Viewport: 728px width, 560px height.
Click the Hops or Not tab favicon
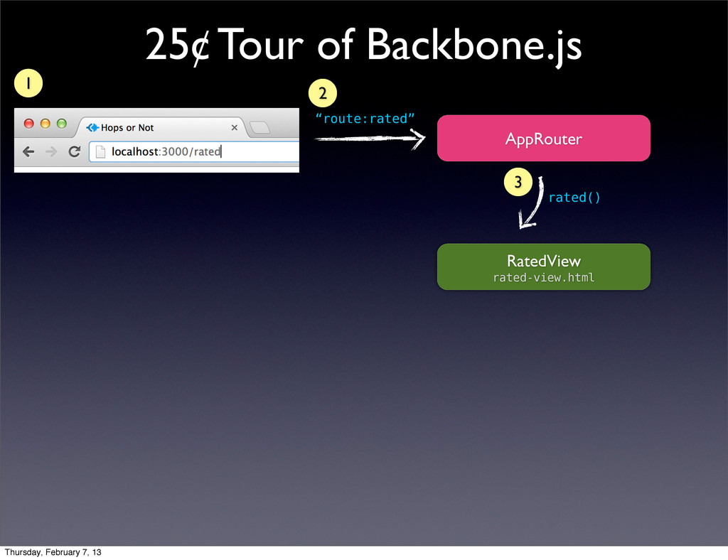(92, 128)
